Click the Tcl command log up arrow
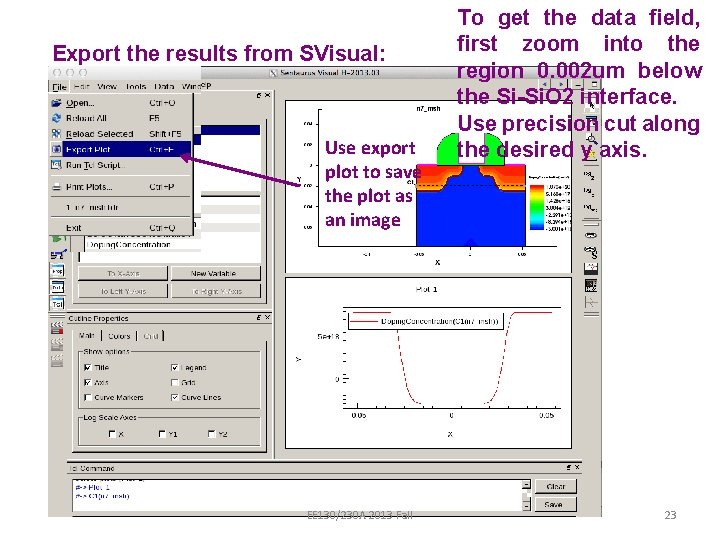The width and height of the screenshot is (720, 540). point(526,484)
